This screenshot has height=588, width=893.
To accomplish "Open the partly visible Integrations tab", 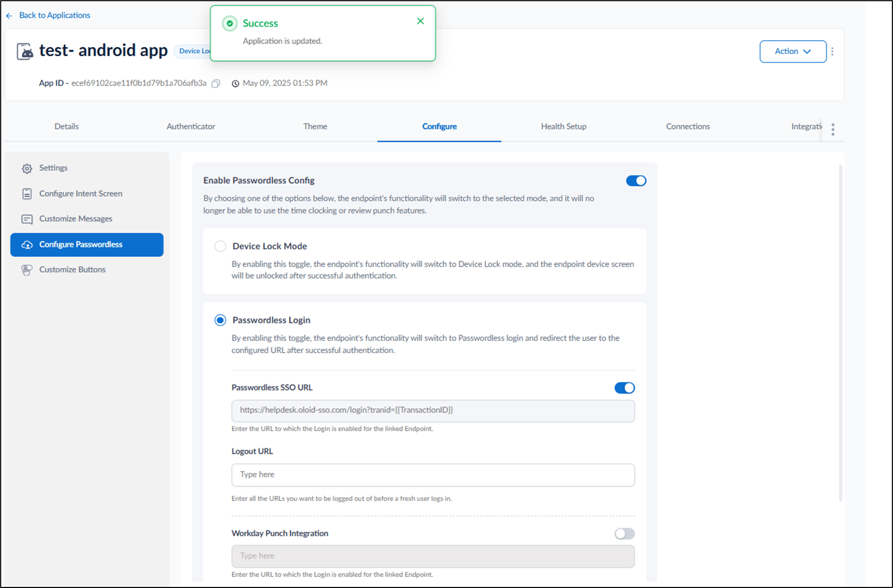I will [x=806, y=127].
